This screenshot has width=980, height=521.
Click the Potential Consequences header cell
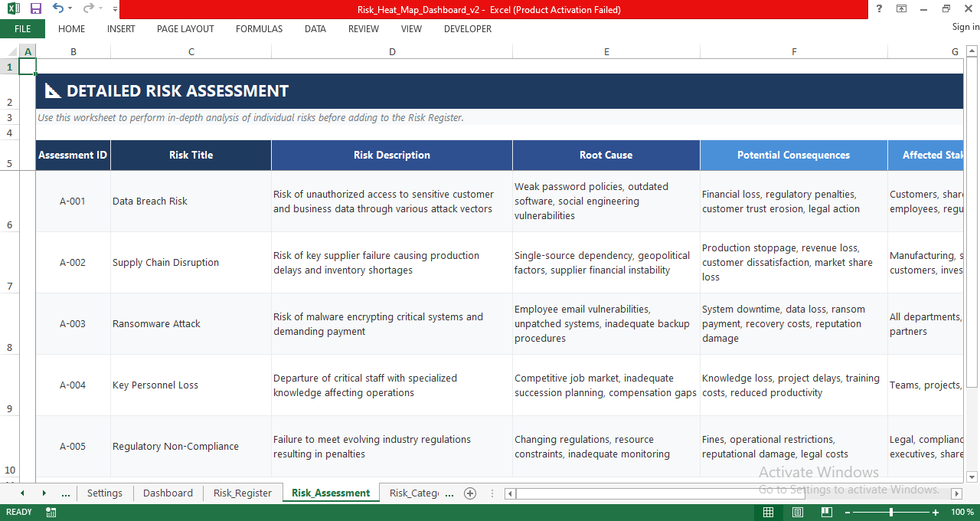[794, 155]
